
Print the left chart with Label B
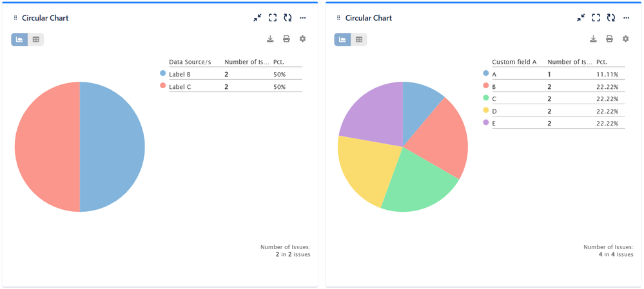click(x=286, y=39)
